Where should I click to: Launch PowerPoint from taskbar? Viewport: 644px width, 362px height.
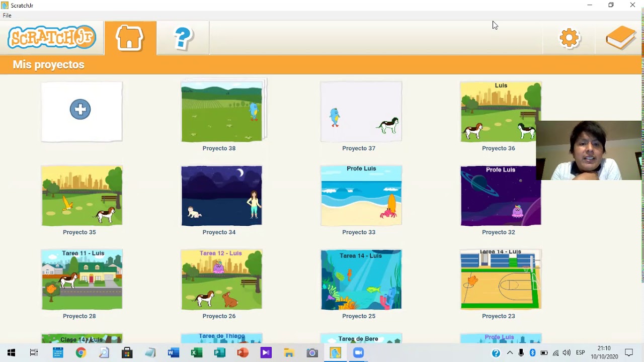tap(243, 353)
